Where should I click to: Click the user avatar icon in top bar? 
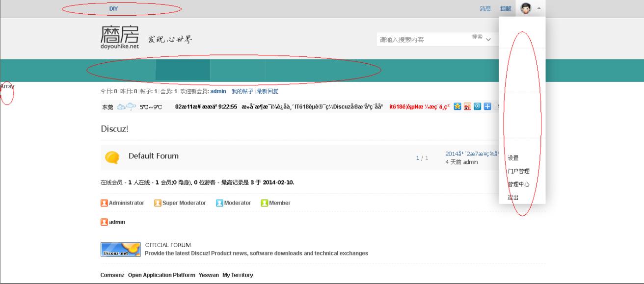[526, 8]
